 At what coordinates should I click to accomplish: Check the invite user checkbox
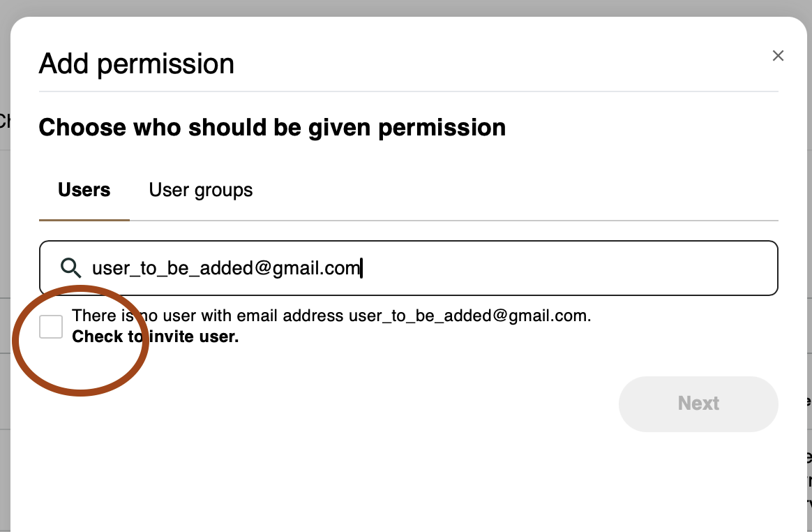click(x=51, y=326)
